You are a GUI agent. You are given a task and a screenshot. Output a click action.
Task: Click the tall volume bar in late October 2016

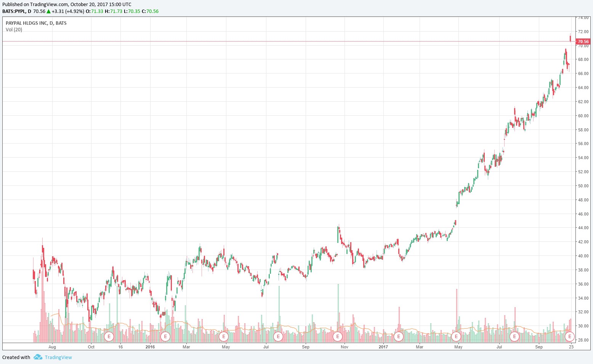pos(338,305)
